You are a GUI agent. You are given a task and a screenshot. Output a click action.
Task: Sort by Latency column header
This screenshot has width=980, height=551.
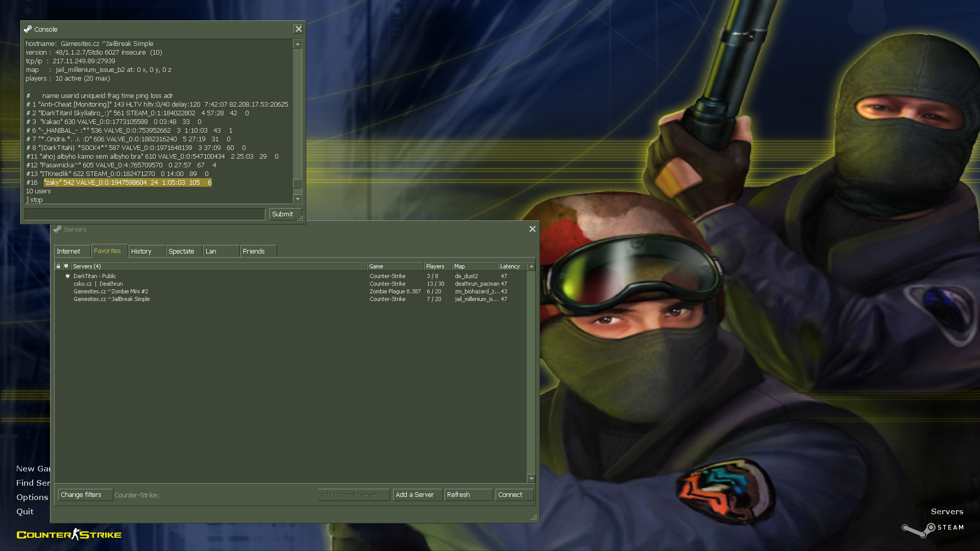tap(512, 266)
